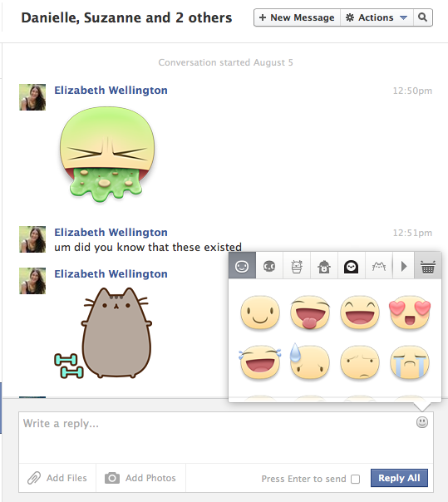Click the 'um did you know that these existed' message
448x502 pixels.
pyautogui.click(x=148, y=247)
